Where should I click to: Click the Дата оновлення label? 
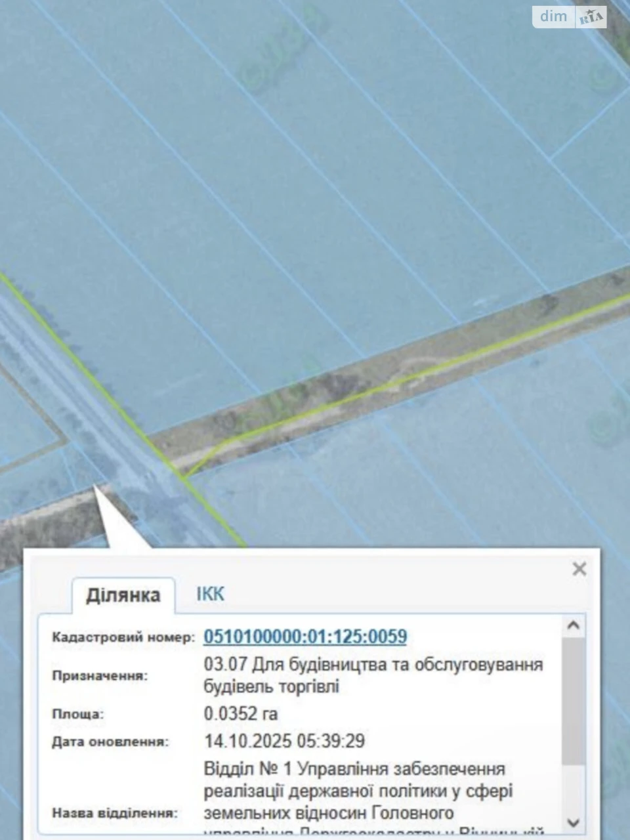coord(110,742)
